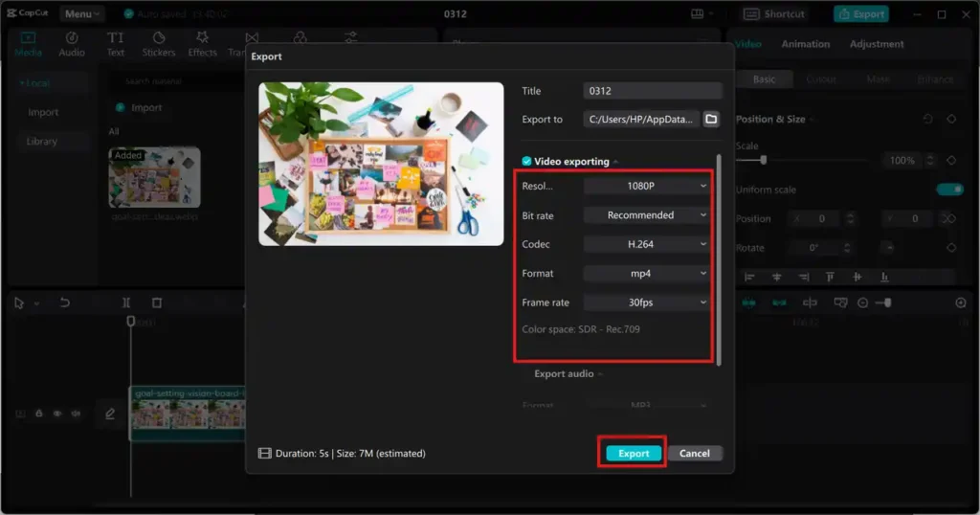Uncheck the Video exporting checkbox

[526, 162]
